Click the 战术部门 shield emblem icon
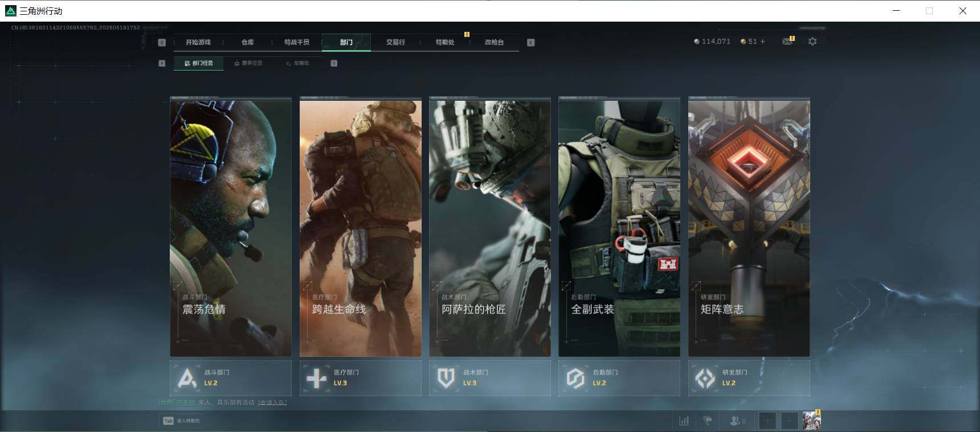 [446, 378]
